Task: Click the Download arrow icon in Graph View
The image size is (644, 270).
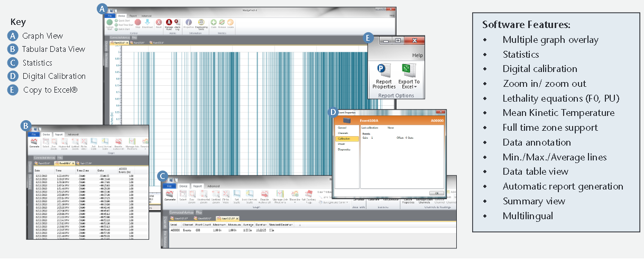Action: (148, 23)
